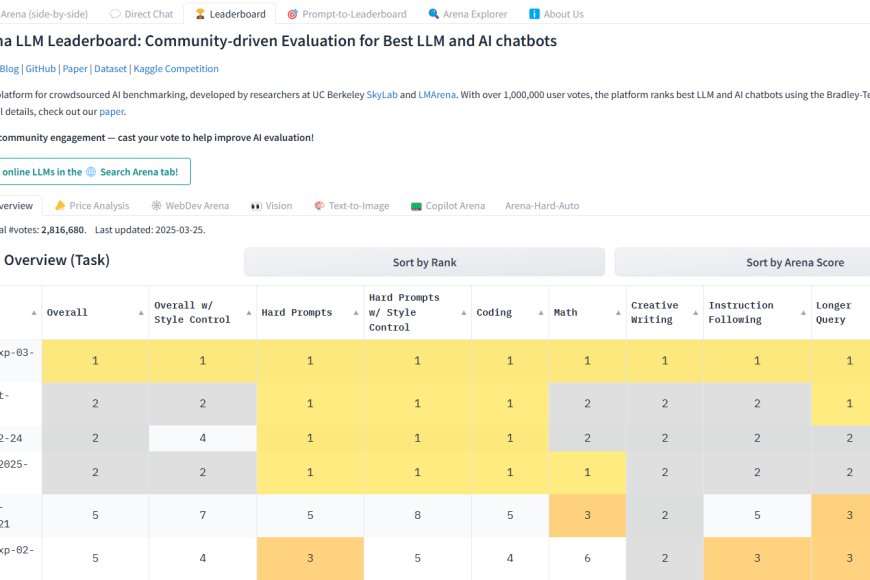
Task: Follow the SkyLab link
Action: tap(382, 94)
